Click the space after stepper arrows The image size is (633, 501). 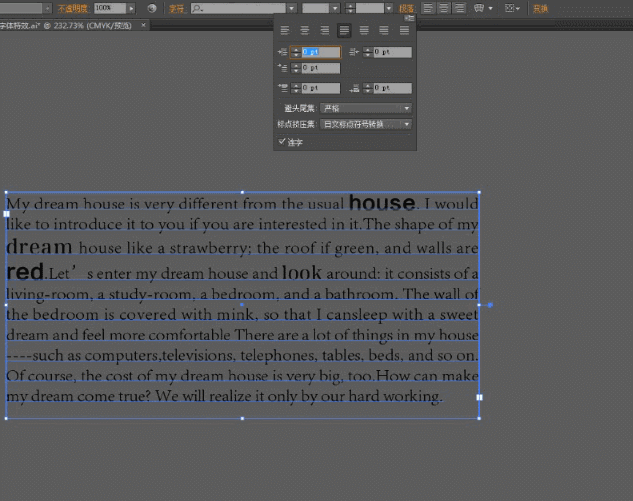(368, 88)
